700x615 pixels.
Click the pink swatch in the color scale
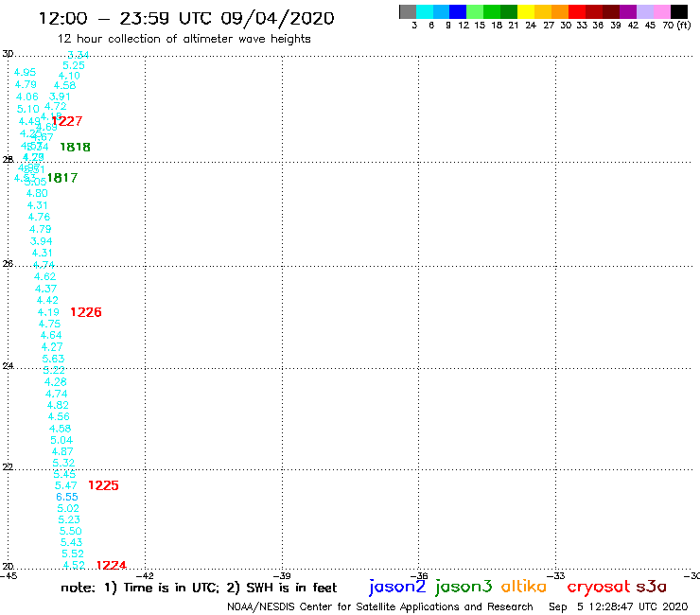pos(661,12)
